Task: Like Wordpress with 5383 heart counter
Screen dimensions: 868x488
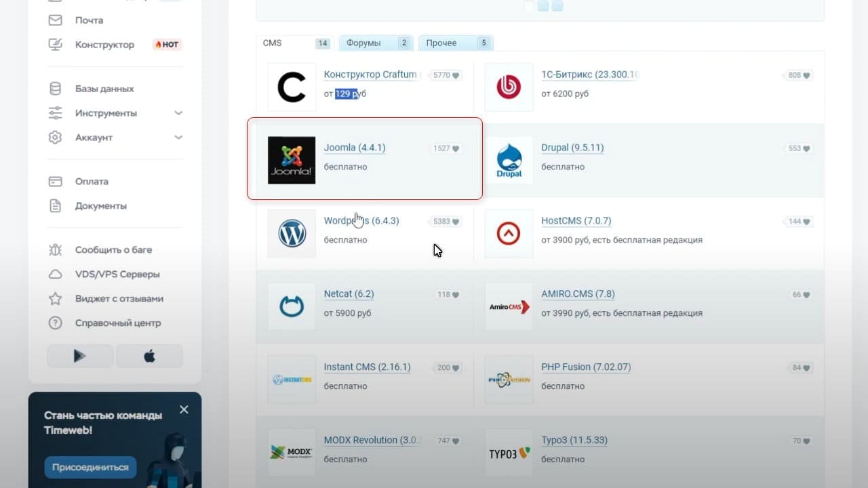Action: 446,222
